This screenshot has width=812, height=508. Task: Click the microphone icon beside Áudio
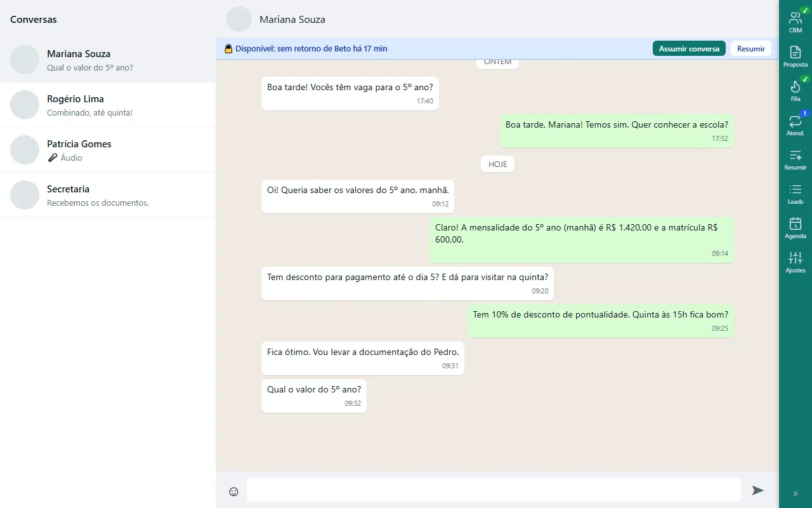coord(52,157)
